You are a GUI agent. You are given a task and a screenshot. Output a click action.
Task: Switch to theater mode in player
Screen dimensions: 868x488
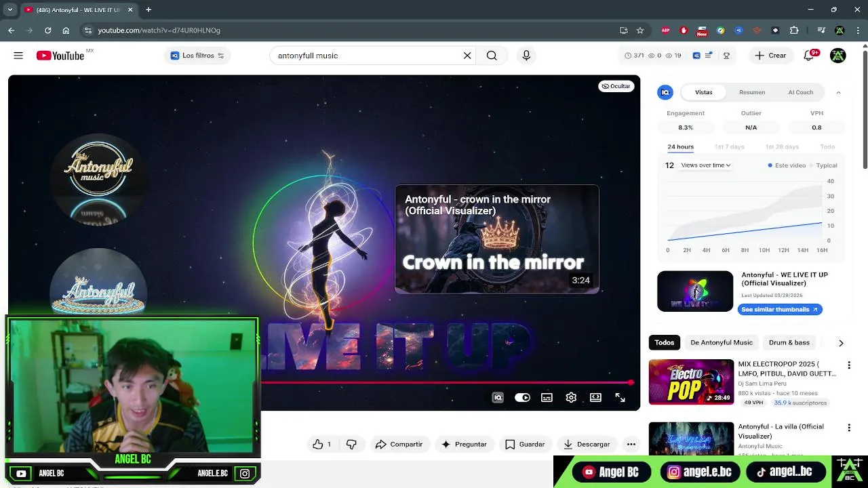coord(595,398)
